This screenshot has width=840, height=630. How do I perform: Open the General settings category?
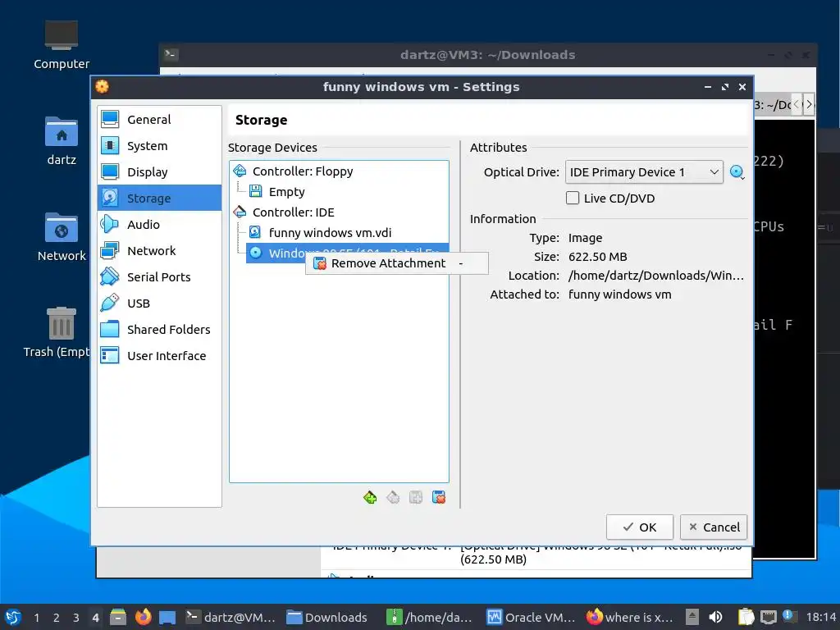coord(159,119)
